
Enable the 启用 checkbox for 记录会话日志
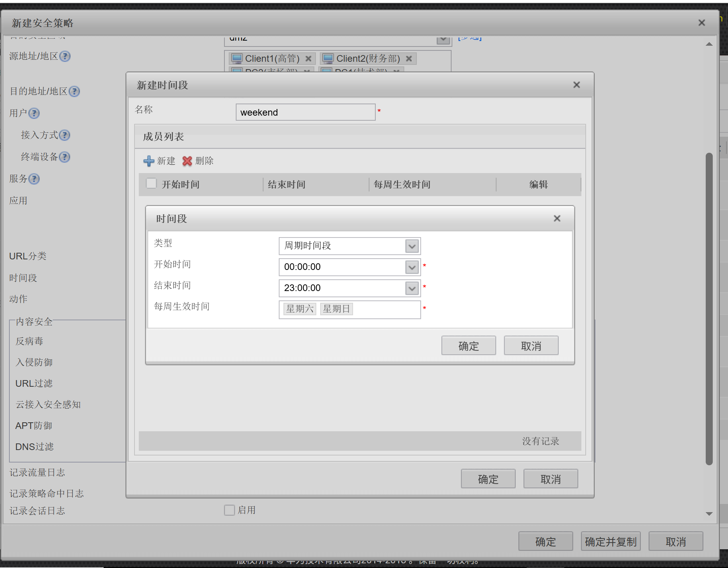coord(230,510)
